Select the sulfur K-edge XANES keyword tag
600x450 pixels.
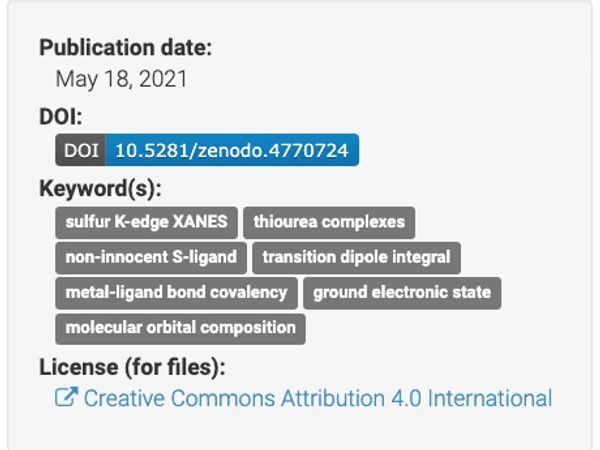click(147, 222)
